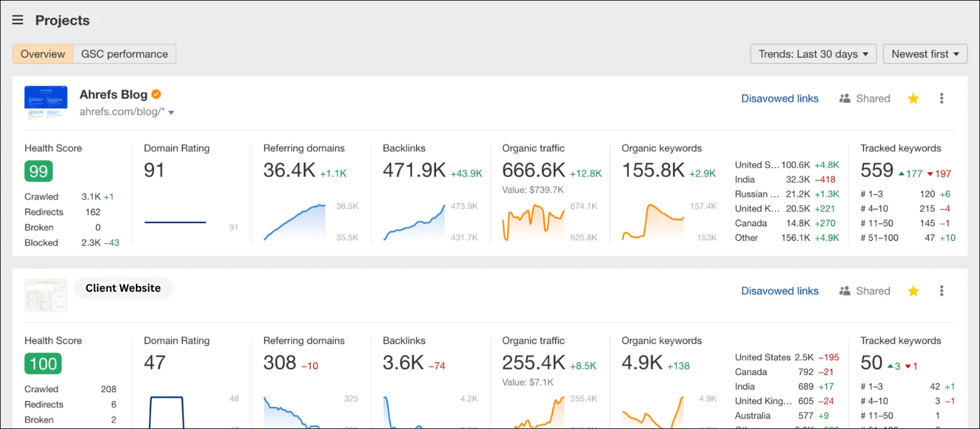This screenshot has width=980, height=429.
Task: Click Ahrefs Blog Organic keywords value 155.8K
Action: tap(653, 170)
